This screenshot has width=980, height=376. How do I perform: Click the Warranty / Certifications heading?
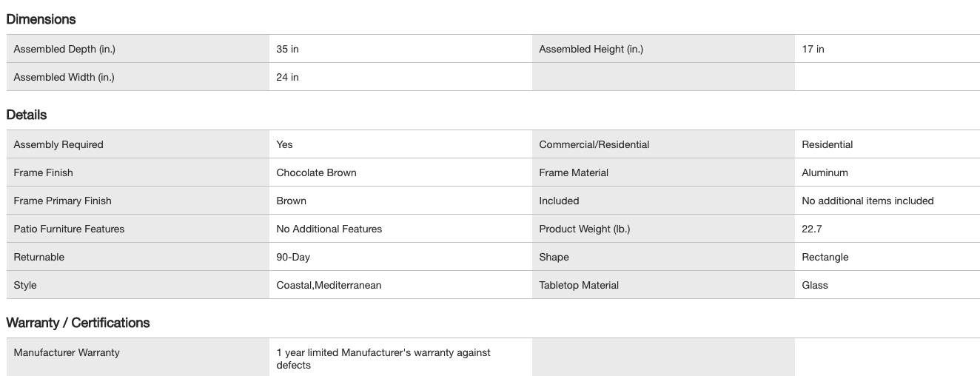pos(78,323)
